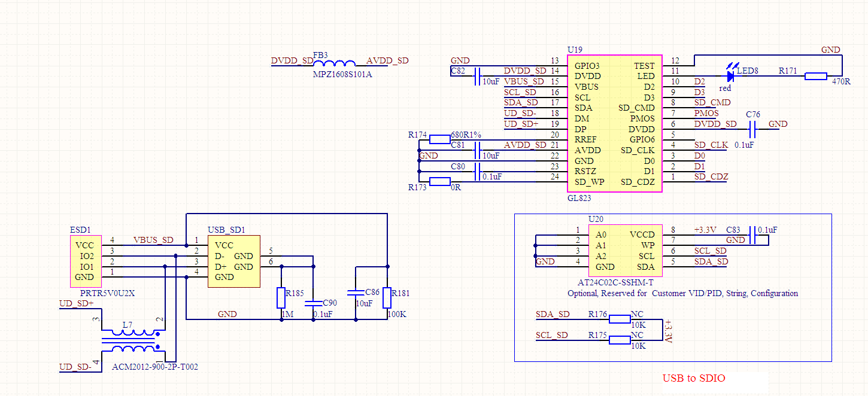Select ferrite bead FB3 inductor symbol
Viewport: 868px width, 396px height.
pos(334,64)
